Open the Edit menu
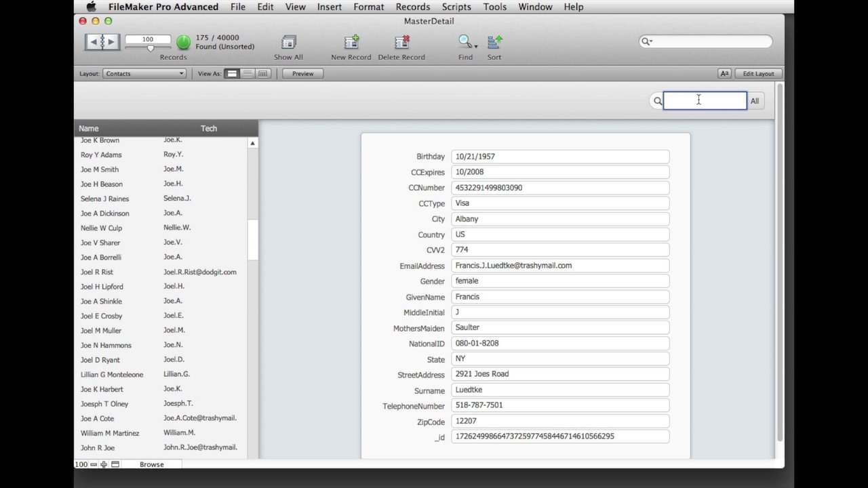The height and width of the screenshot is (488, 868). (x=265, y=7)
